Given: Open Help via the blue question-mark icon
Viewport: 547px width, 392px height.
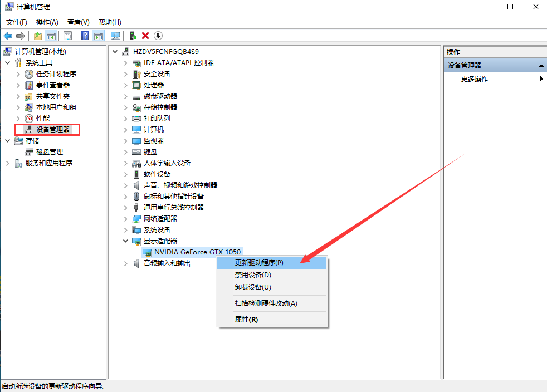Looking at the screenshot, I should (x=85, y=36).
